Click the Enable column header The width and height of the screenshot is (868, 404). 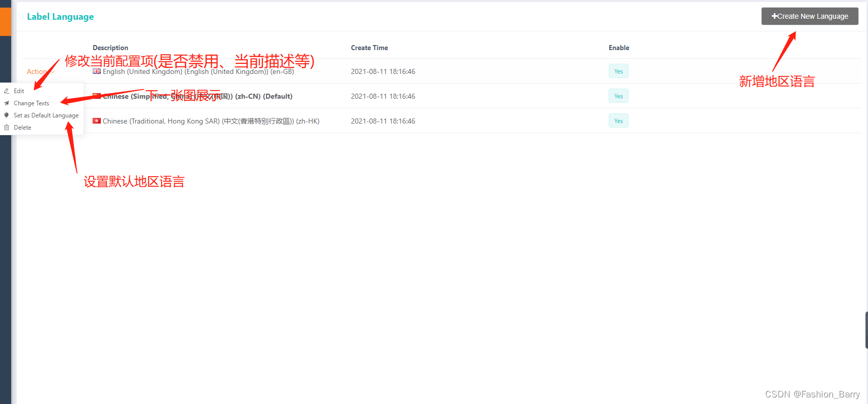619,48
